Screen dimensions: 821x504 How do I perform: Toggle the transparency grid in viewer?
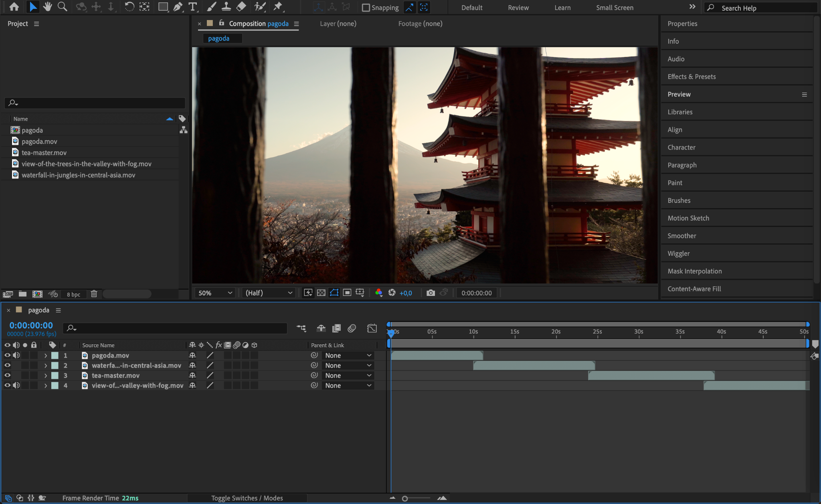321,293
